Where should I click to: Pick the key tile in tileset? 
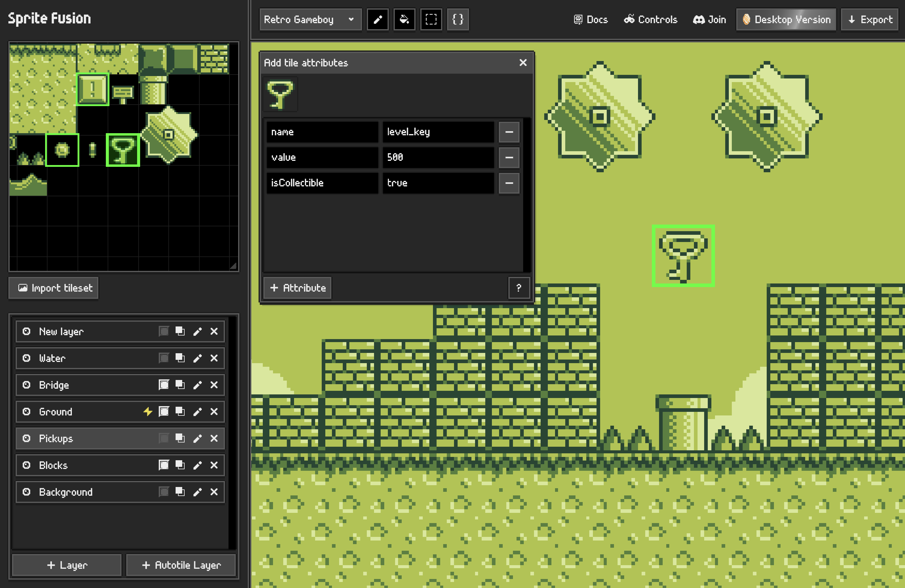pyautogui.click(x=123, y=150)
